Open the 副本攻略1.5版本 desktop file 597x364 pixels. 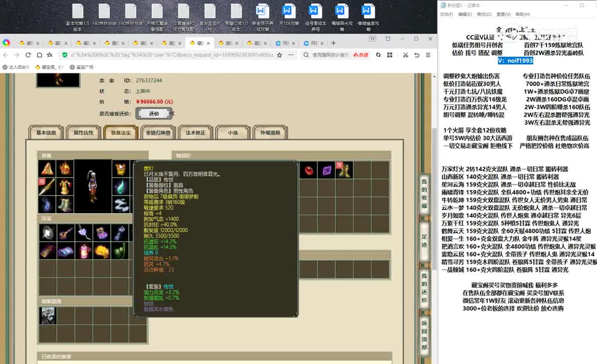(x=78, y=17)
